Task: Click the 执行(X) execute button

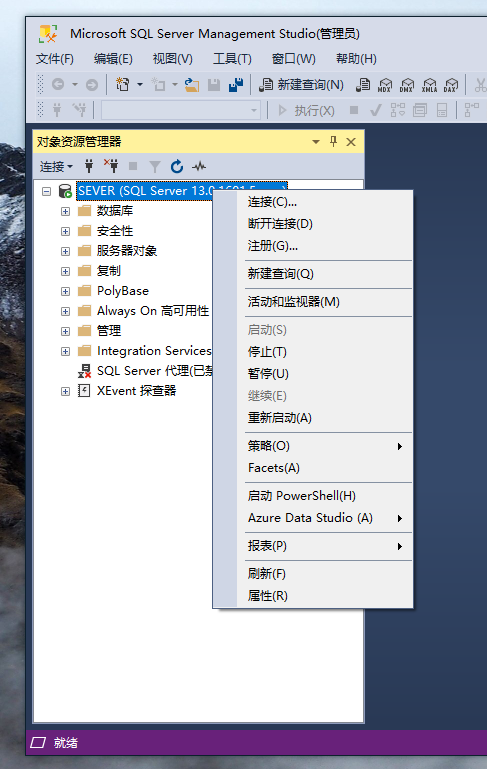Action: [x=307, y=110]
